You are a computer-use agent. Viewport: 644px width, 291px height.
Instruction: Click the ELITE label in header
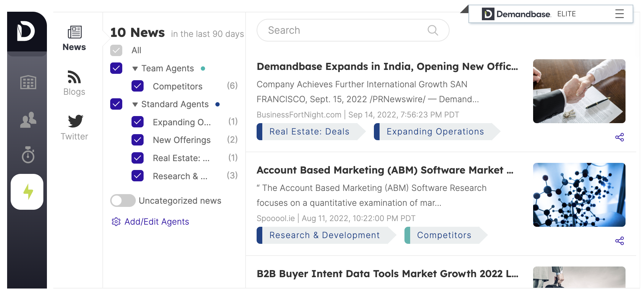point(567,14)
